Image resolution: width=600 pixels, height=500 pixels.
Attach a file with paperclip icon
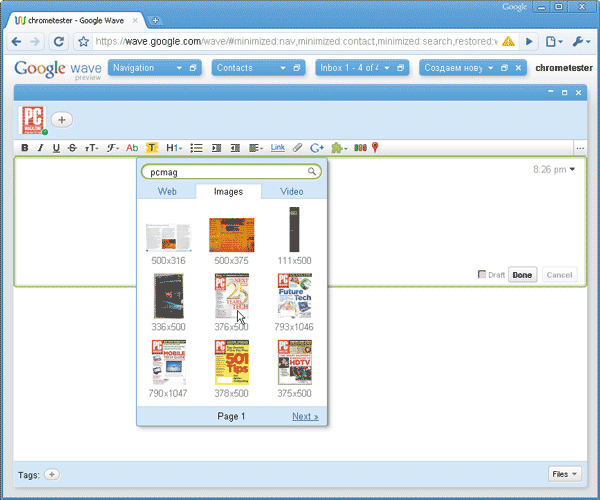tap(297, 148)
